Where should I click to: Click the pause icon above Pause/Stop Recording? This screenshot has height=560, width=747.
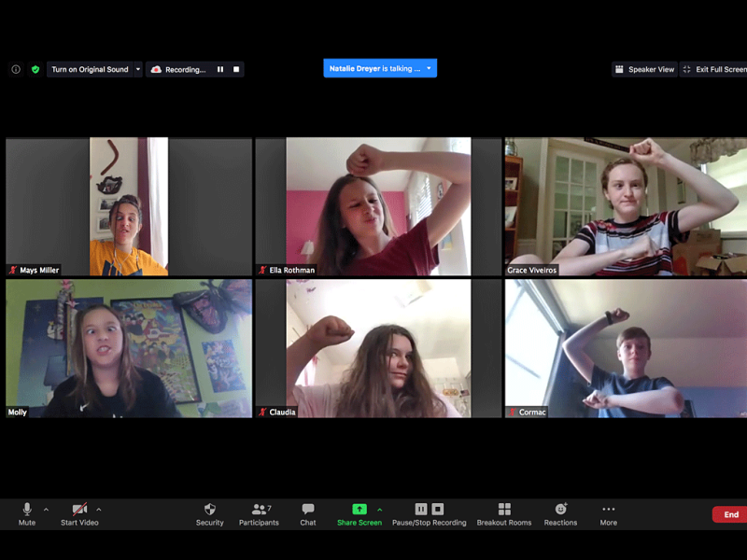point(421,509)
